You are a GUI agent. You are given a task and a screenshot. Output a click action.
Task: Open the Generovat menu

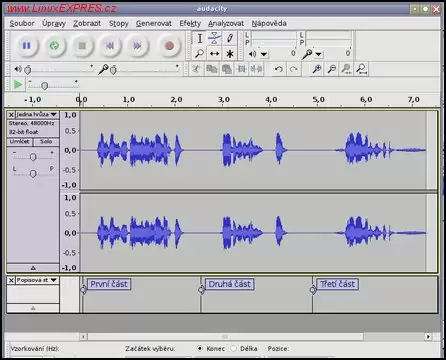[154, 23]
